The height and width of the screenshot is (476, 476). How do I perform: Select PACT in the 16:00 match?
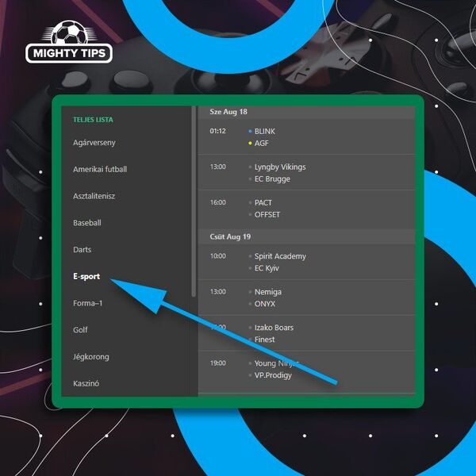[263, 202]
